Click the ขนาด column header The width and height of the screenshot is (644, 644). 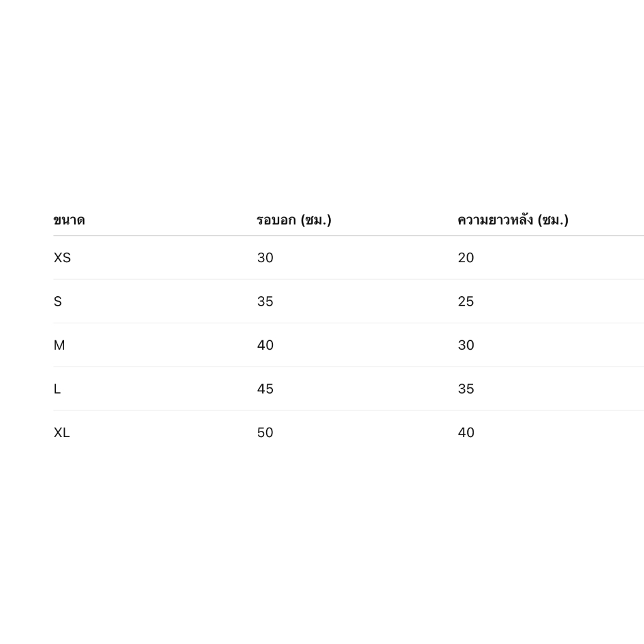[69, 220]
